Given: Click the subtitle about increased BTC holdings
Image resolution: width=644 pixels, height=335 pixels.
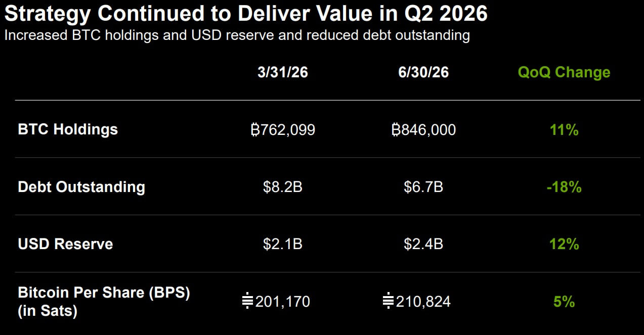Looking at the screenshot, I should [x=237, y=36].
